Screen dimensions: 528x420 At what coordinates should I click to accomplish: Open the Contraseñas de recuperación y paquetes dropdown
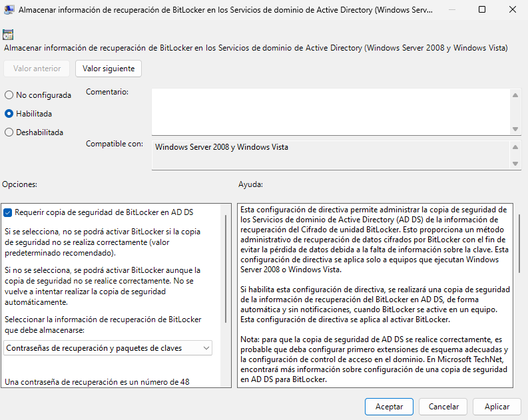108,347
